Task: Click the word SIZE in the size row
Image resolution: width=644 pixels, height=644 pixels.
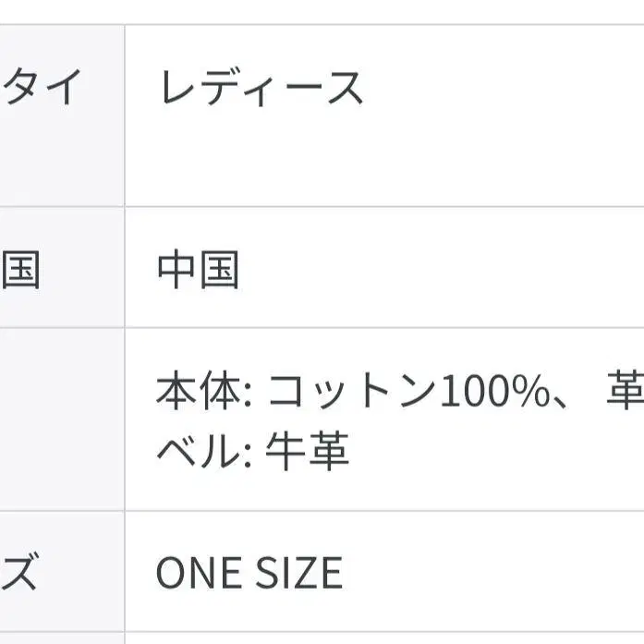Action: 299,573
